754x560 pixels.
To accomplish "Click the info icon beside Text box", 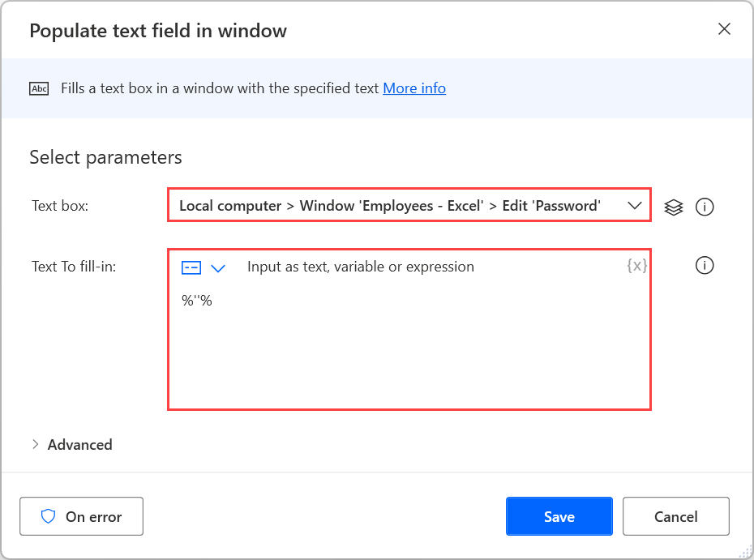I will 705,207.
